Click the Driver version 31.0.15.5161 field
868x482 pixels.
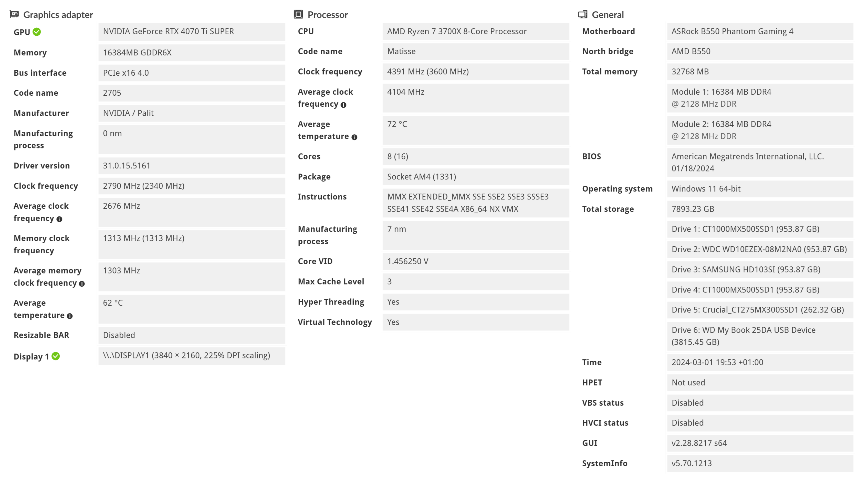(191, 166)
